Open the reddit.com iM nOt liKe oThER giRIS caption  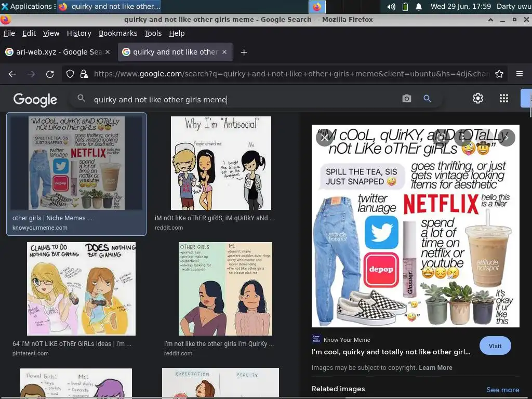pyautogui.click(x=215, y=218)
